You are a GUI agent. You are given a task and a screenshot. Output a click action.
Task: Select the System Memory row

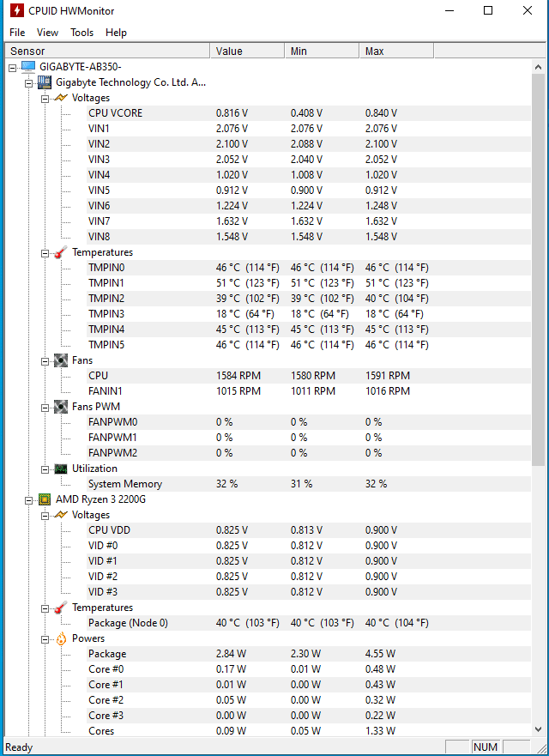pos(309,484)
